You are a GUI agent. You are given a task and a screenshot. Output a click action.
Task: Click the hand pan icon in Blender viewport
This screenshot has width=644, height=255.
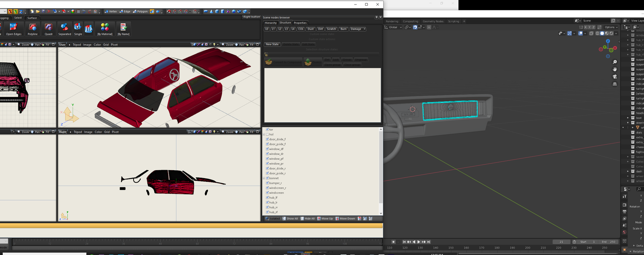point(615,69)
